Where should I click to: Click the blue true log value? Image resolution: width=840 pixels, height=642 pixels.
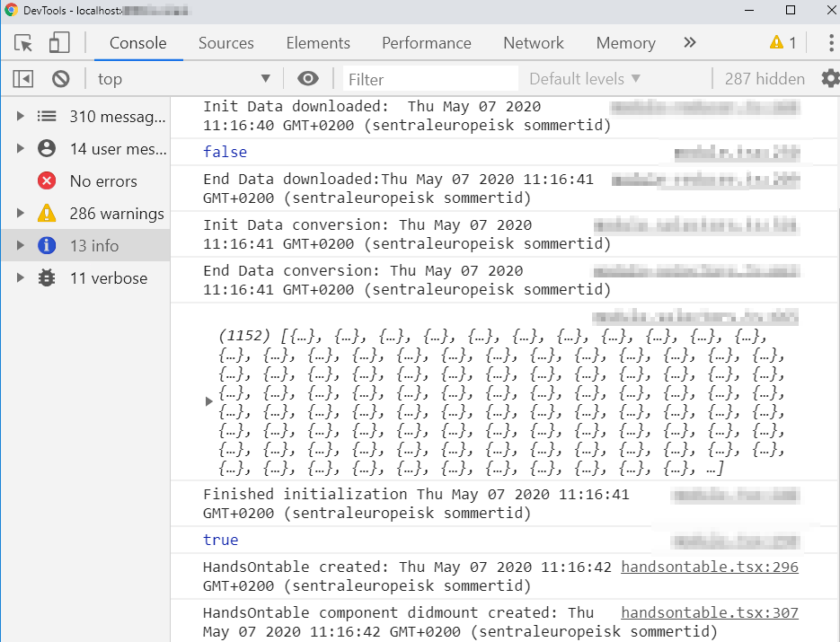coord(221,540)
